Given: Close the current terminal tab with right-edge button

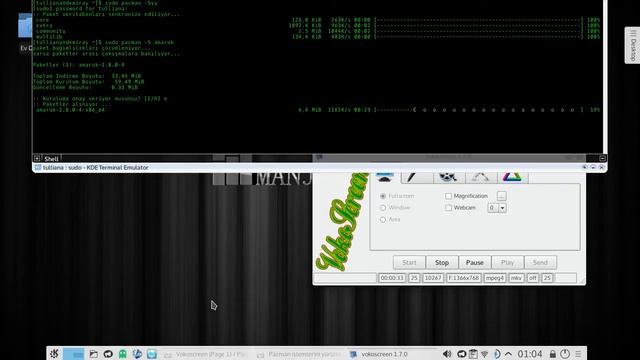Looking at the screenshot, I should [602, 158].
